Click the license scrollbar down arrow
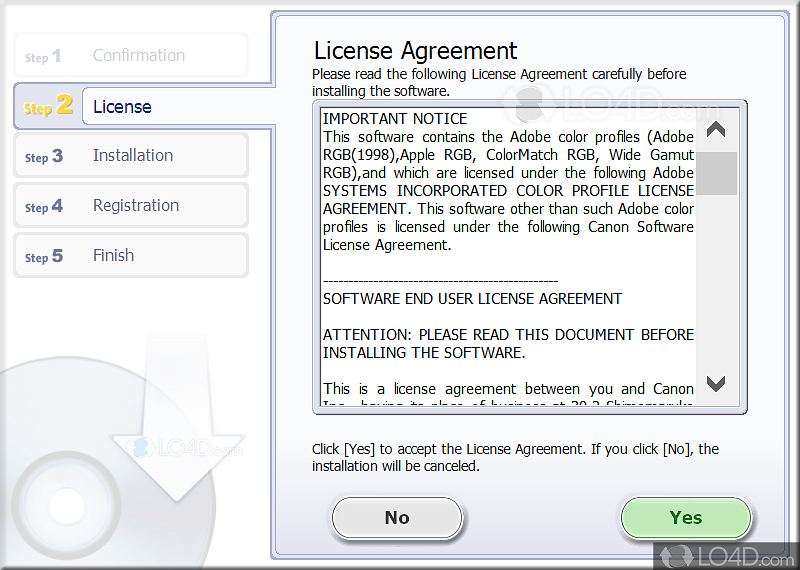The height and width of the screenshot is (570, 800). click(x=716, y=383)
